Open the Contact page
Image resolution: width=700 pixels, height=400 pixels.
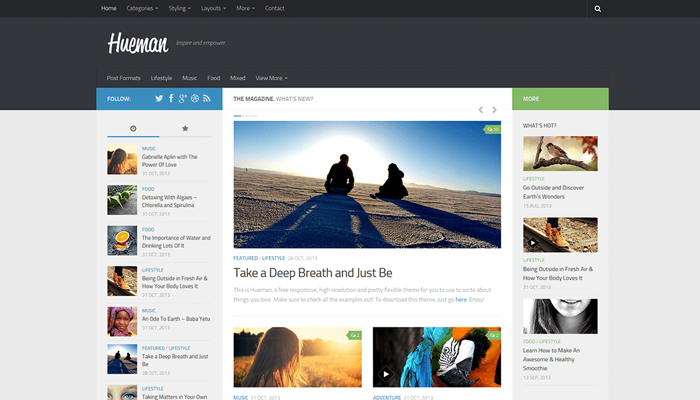pyautogui.click(x=275, y=8)
